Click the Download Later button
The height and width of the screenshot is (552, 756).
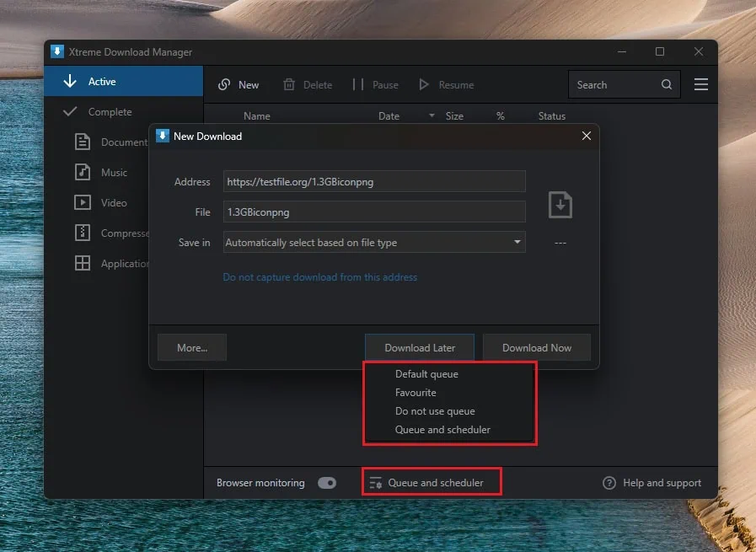(420, 347)
